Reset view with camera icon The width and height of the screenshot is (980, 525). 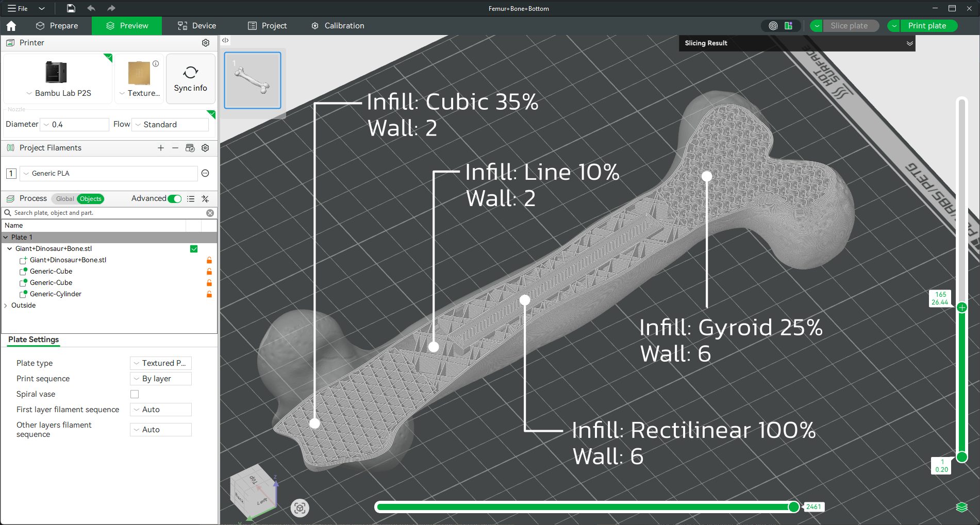[300, 508]
